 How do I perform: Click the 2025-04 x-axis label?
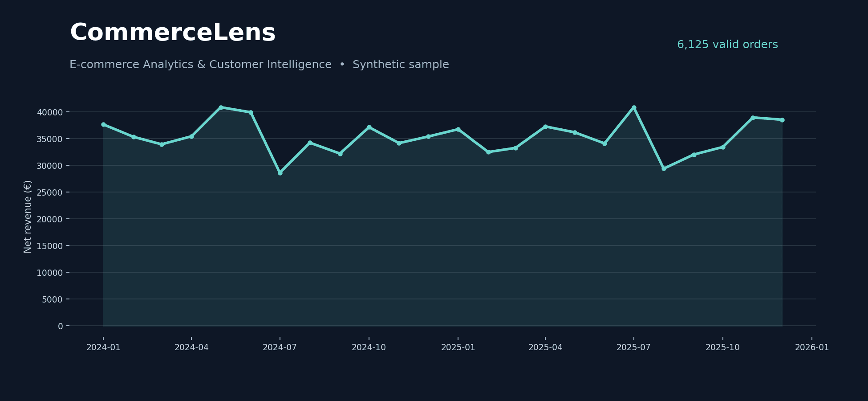tap(545, 348)
